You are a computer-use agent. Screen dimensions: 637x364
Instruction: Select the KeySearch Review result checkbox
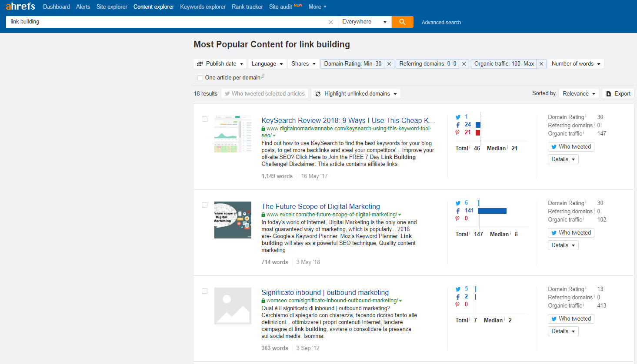204,119
